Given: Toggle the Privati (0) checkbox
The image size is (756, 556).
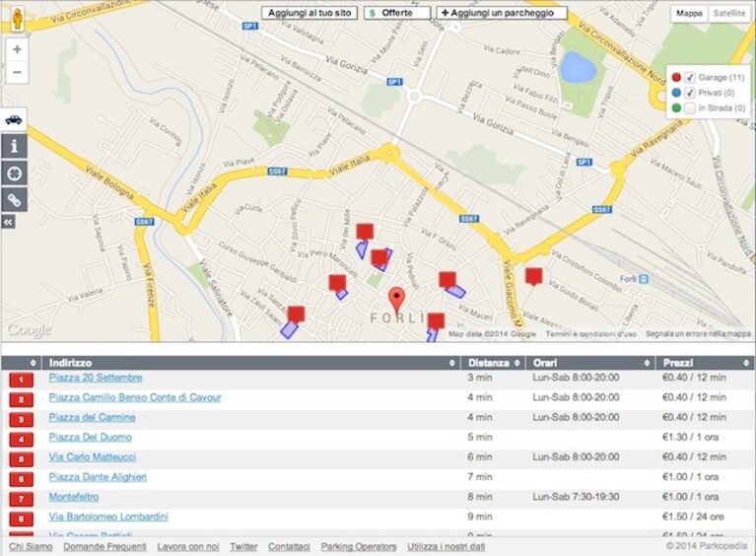Looking at the screenshot, I should (690, 93).
